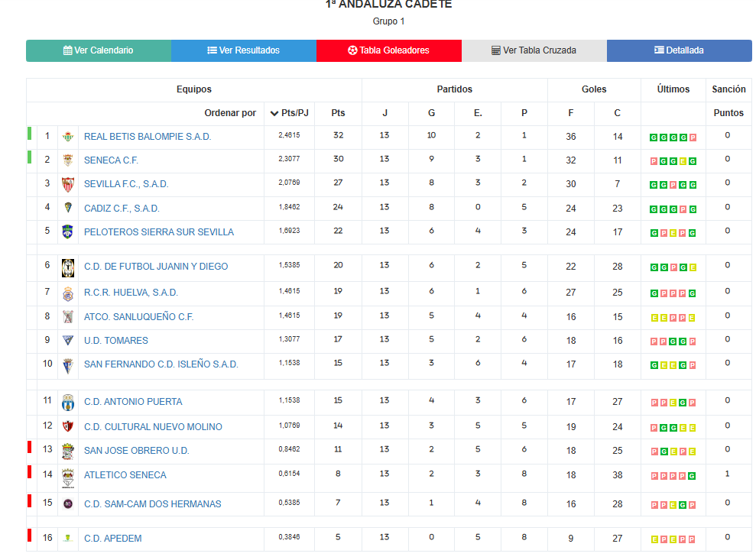Open U.D. TOMARES team link
The width and height of the screenshot is (756, 560).
point(115,341)
